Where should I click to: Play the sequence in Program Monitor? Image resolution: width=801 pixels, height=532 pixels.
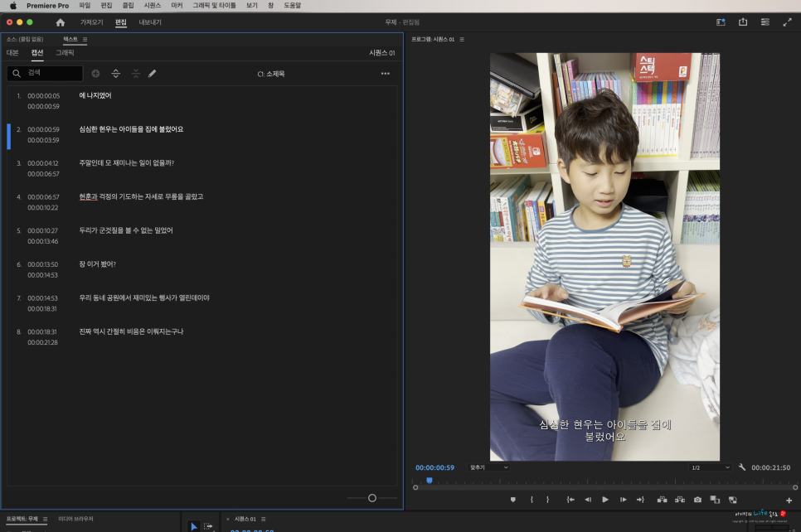click(x=605, y=500)
